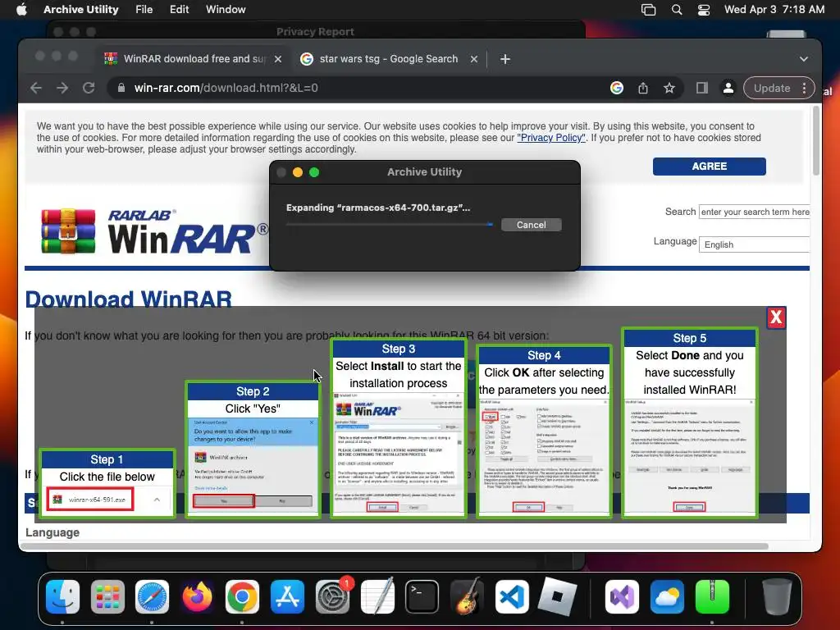Open Google Chrome from the Dock

click(x=242, y=596)
